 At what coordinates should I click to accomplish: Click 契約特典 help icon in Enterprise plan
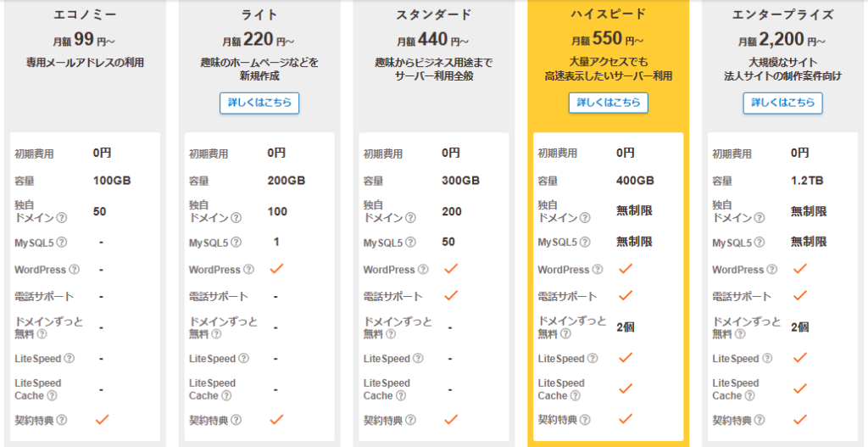point(759,420)
